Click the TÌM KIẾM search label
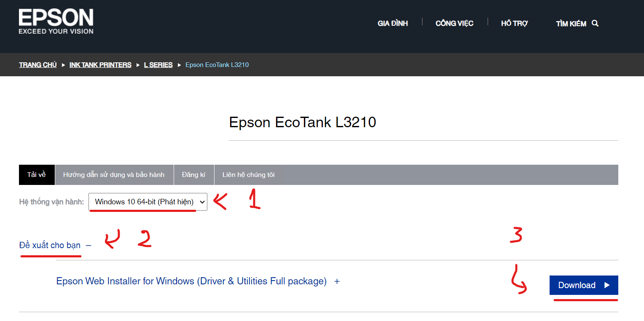Screen dimensions: 644x321 [x=571, y=24]
